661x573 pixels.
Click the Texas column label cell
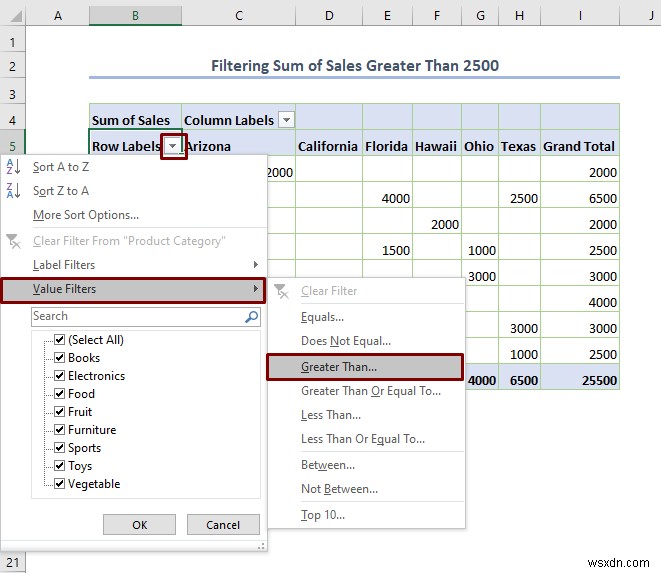click(519, 143)
